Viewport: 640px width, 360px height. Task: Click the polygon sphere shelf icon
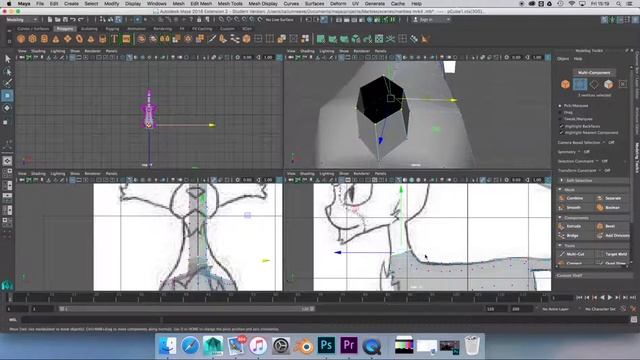pyautogui.click(x=21, y=39)
